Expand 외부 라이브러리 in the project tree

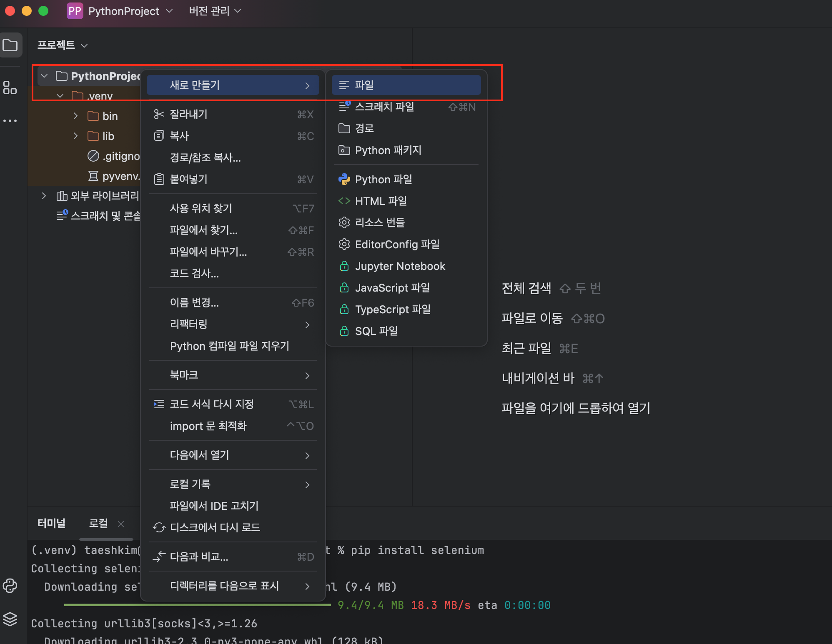[44, 195]
